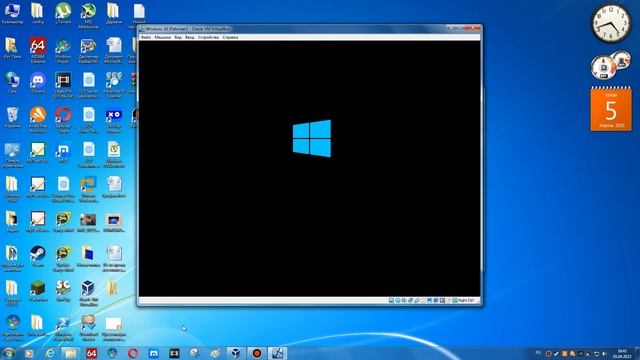Viewport: 640px width, 360px height.
Task: Click the optical disc icon in VirtualBox status bar
Action: point(398,300)
